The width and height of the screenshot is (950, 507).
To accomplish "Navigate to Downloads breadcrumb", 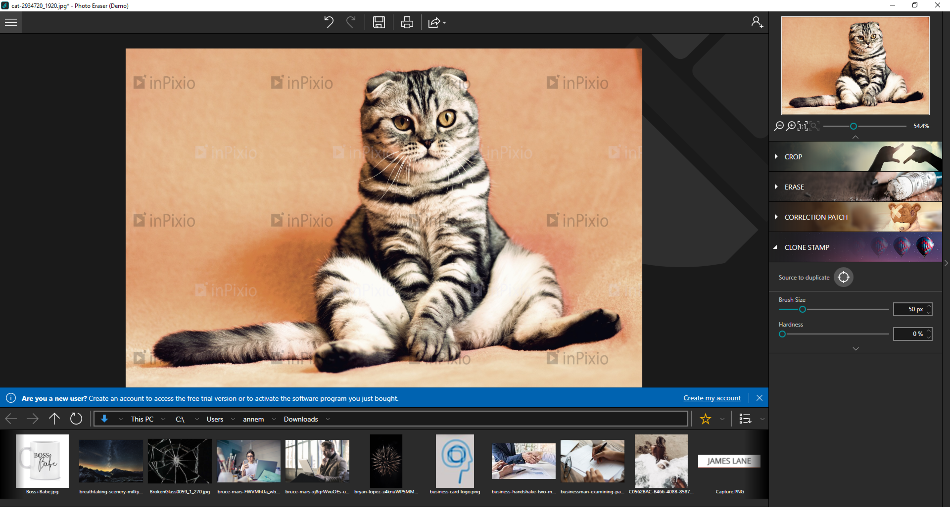I will coord(301,419).
